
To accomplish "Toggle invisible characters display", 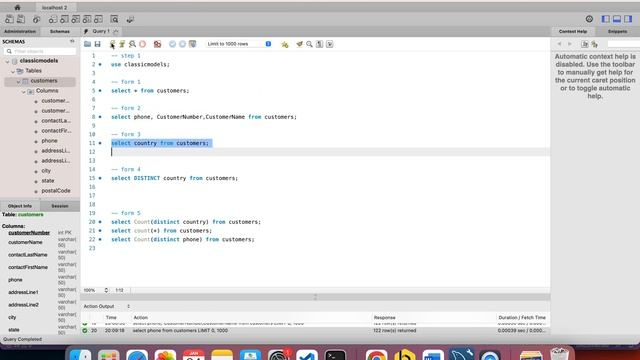I will tap(320, 44).
